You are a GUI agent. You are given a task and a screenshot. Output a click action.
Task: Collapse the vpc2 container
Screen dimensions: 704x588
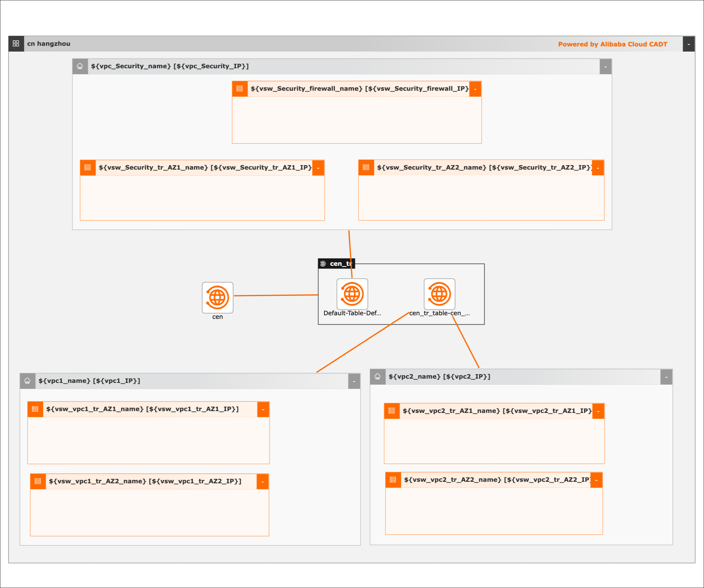click(x=666, y=377)
